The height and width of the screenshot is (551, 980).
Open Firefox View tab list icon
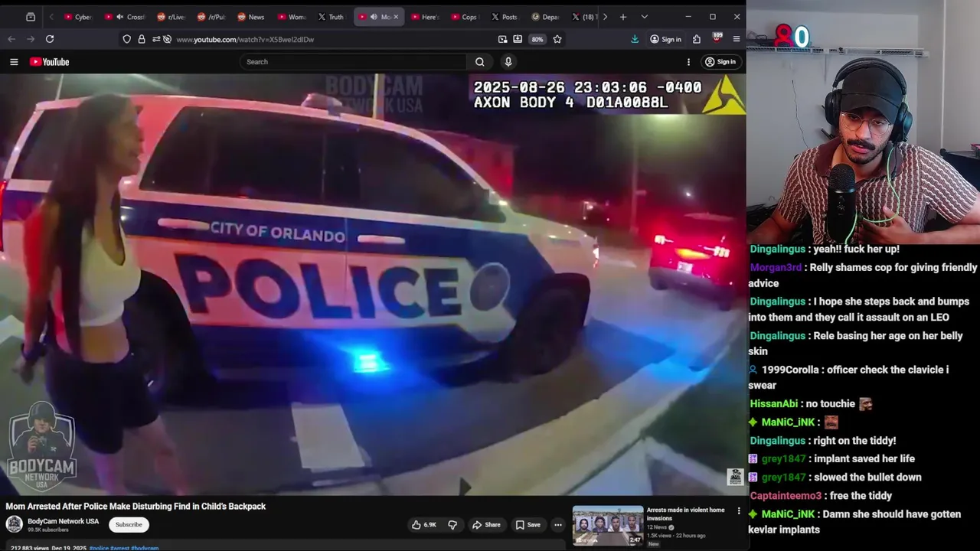pos(31,17)
